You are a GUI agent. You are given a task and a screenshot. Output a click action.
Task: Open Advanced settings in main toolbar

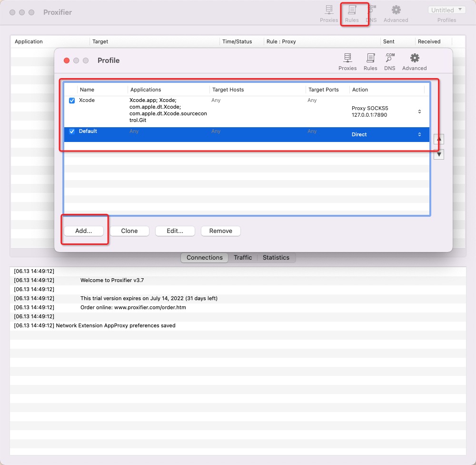tap(396, 13)
